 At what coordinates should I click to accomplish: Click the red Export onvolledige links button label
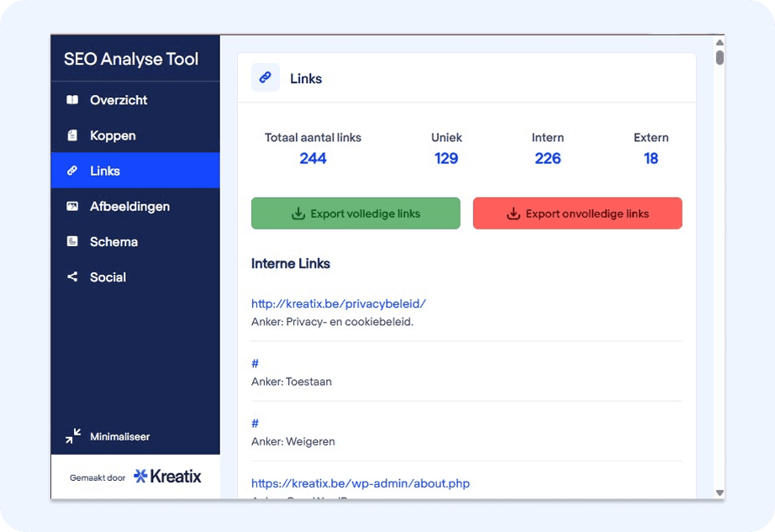588,213
